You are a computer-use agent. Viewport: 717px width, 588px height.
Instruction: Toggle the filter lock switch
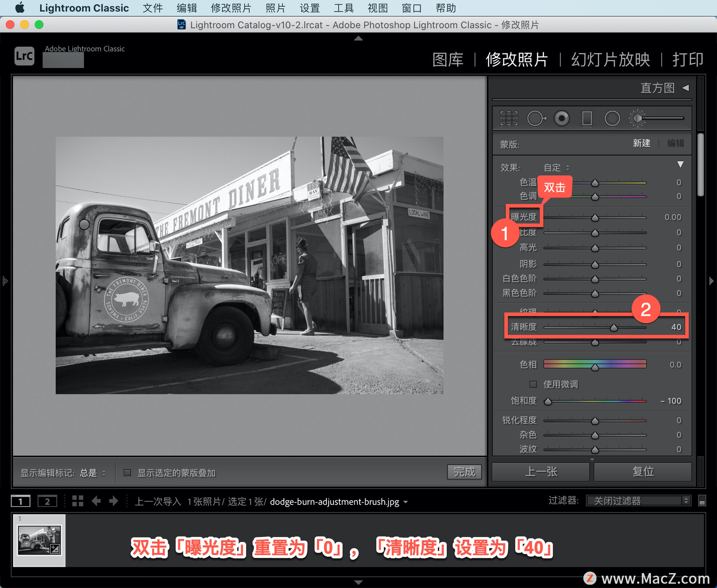[702, 501]
